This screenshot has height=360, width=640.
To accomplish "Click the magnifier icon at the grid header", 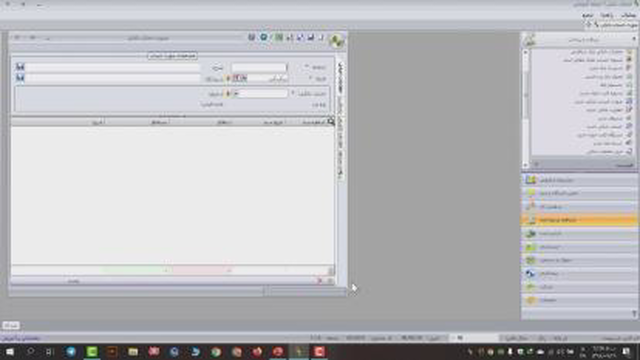I will click(x=331, y=121).
